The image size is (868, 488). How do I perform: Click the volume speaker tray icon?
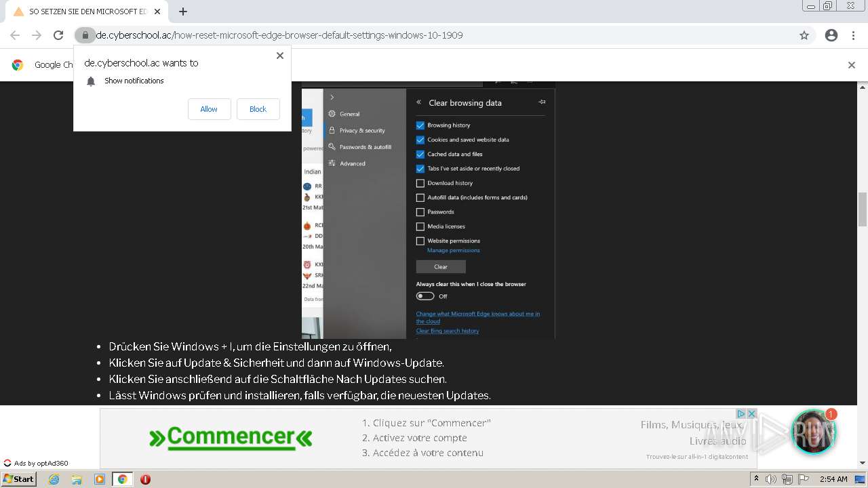tap(771, 479)
